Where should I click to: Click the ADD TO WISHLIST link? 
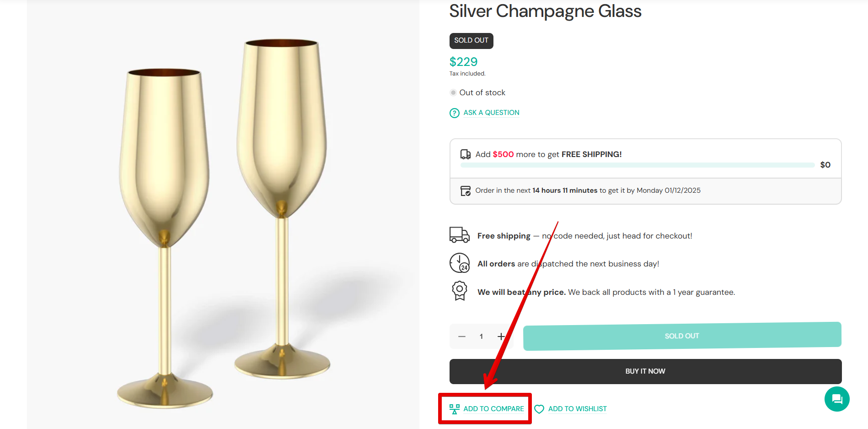click(577, 409)
